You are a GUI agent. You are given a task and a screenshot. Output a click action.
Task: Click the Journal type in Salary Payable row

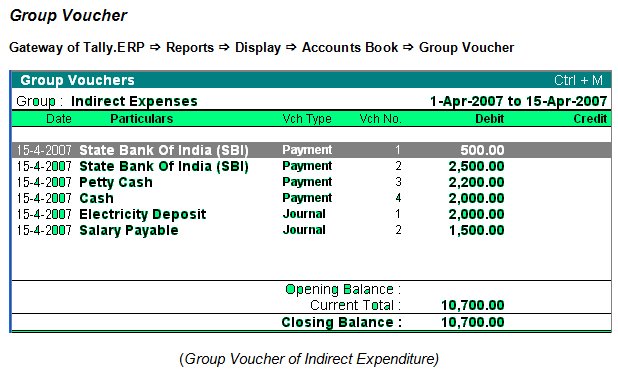(x=304, y=230)
